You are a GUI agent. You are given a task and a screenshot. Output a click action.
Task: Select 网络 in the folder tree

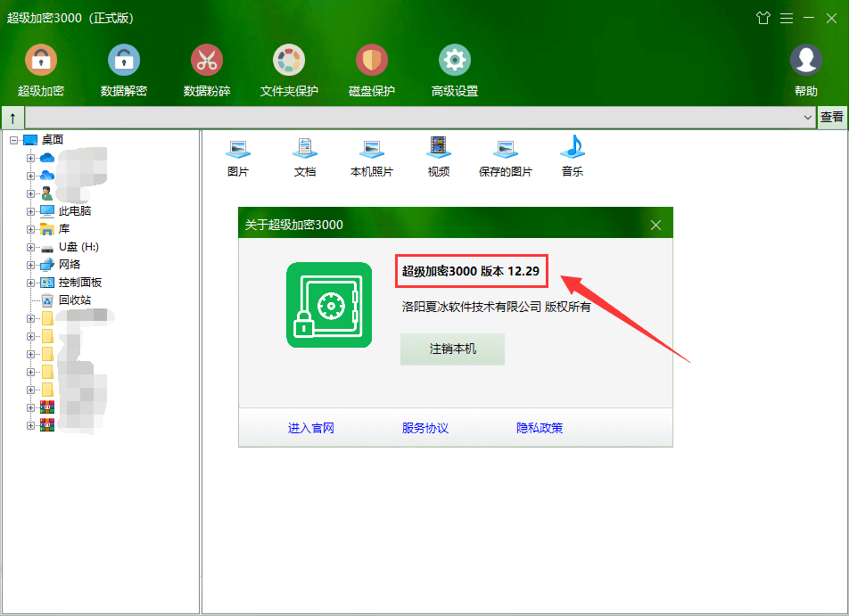coord(70,265)
